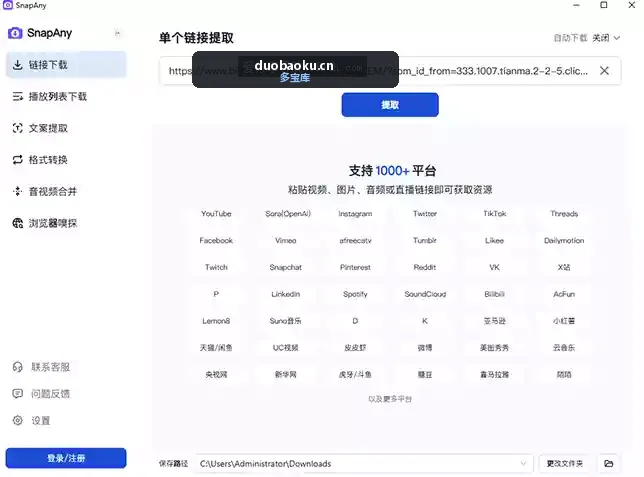644x477 pixels.
Task: Open the 文案提取 menu item
Action: click(66, 128)
